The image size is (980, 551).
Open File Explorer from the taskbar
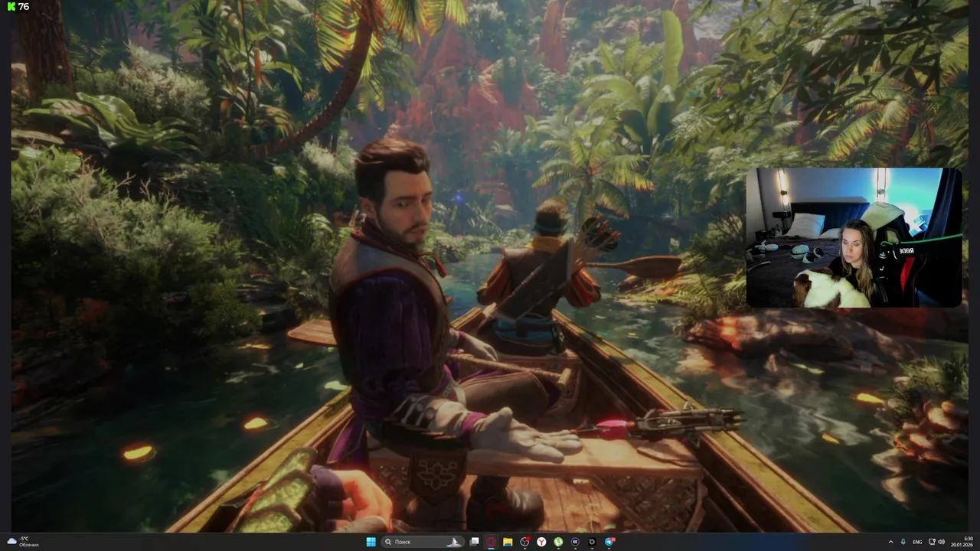tap(508, 542)
